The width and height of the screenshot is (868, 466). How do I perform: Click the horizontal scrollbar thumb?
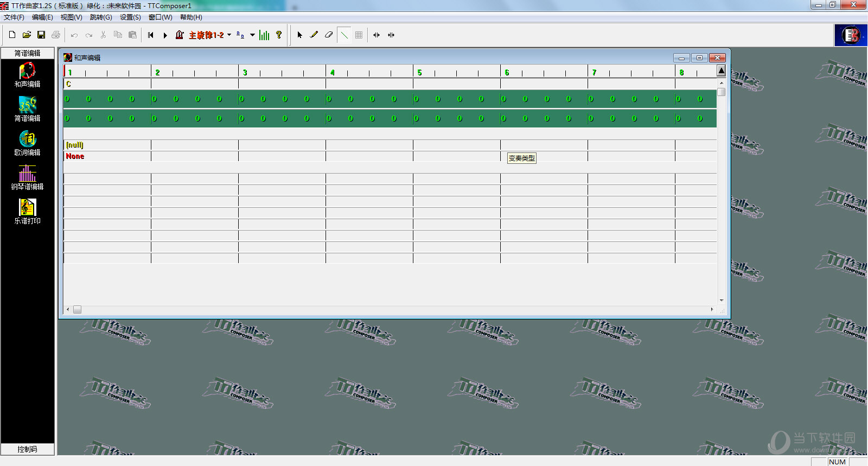[77, 309]
